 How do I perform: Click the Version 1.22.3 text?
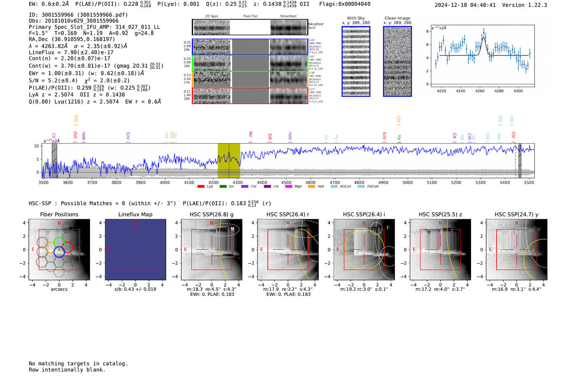[525, 5]
